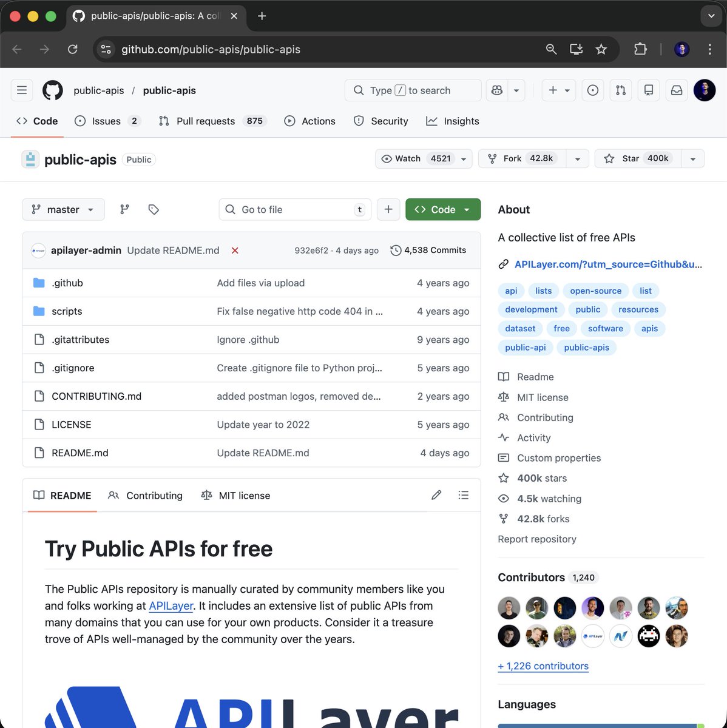Image resolution: width=727 pixels, height=728 pixels.
Task: Edit the README with pencil icon
Action: [x=436, y=495]
